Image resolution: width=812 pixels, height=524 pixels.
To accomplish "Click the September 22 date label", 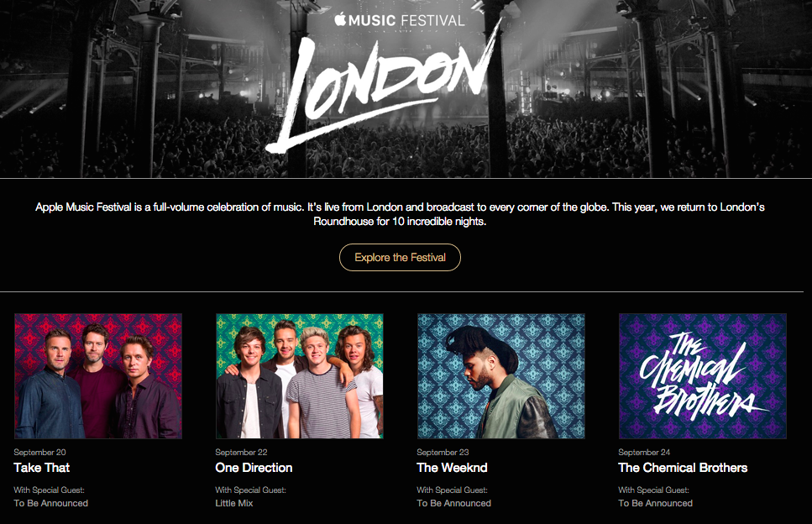I will pos(241,452).
